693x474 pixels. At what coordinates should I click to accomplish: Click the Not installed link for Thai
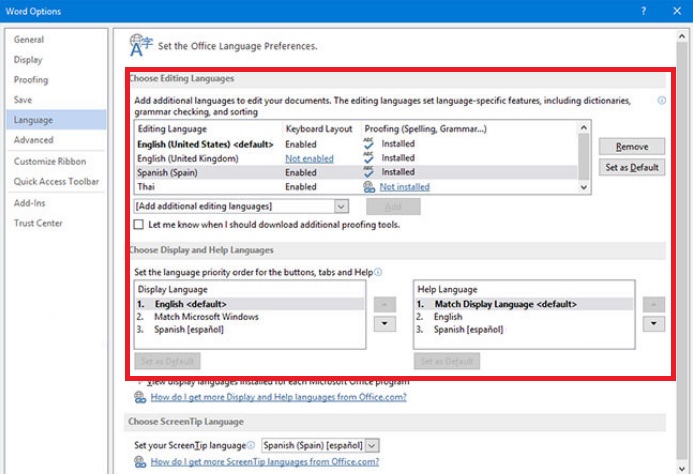pyautogui.click(x=404, y=186)
